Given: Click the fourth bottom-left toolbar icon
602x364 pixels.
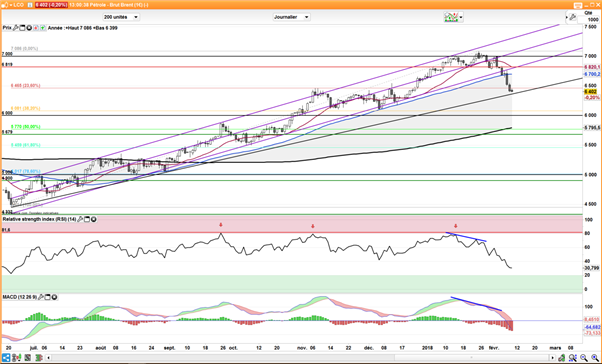Looking at the screenshot, I should [x=39, y=357].
